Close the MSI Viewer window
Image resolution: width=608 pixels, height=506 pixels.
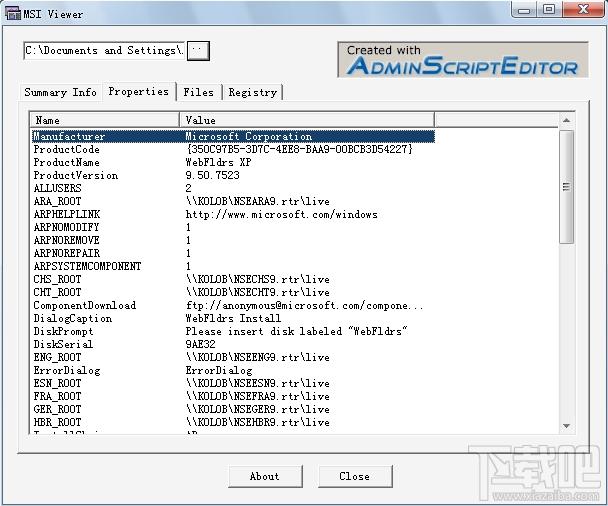(x=583, y=9)
